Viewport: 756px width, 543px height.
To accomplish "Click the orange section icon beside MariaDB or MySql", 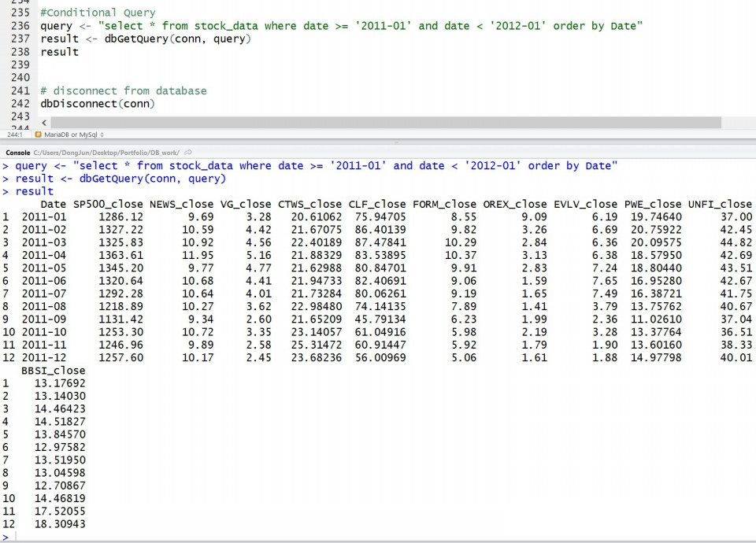I will (38, 135).
